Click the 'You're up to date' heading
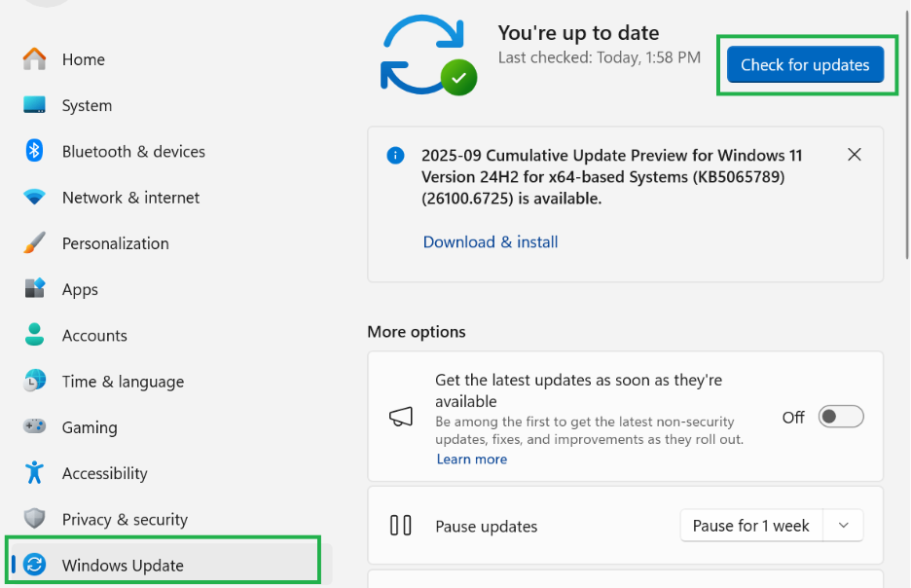911x588 pixels. 579,32
